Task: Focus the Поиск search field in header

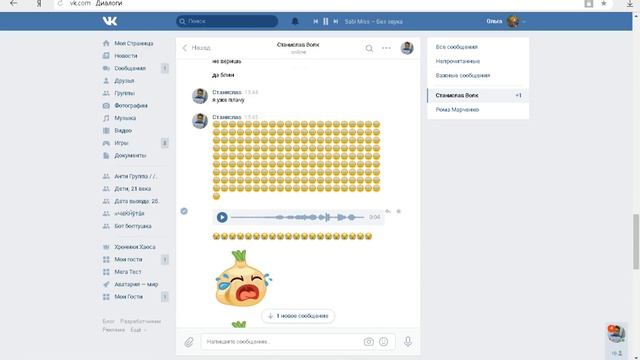Action: 227,21
